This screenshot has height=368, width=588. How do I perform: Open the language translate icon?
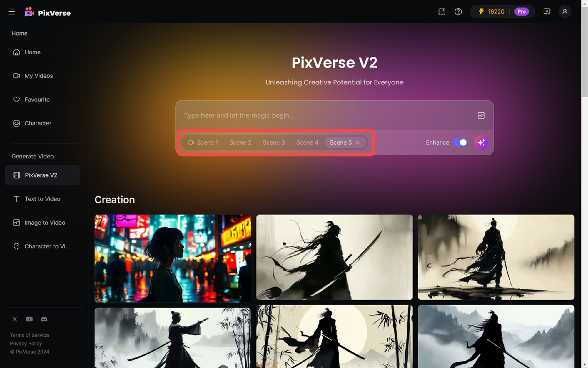tap(547, 12)
